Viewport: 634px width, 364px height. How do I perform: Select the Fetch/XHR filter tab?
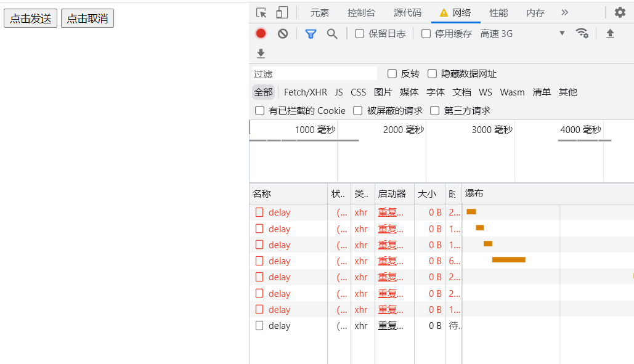click(305, 92)
